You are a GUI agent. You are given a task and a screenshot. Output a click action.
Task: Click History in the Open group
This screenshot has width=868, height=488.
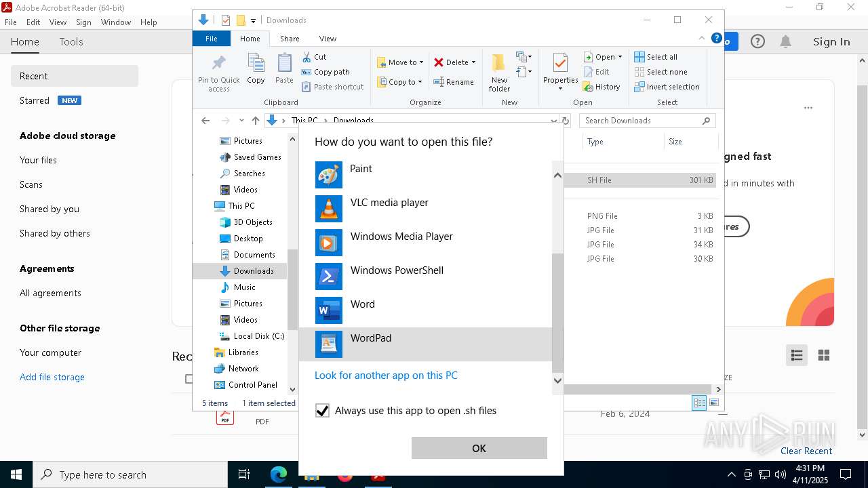[601, 87]
